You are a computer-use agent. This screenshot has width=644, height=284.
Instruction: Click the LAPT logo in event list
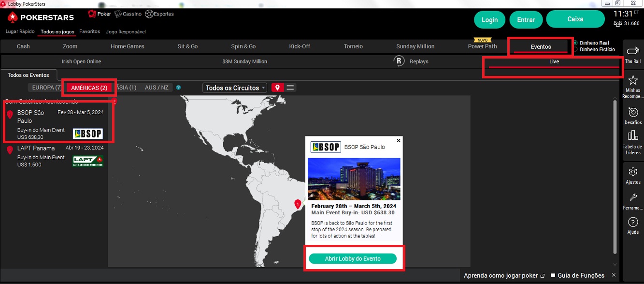pyautogui.click(x=88, y=161)
